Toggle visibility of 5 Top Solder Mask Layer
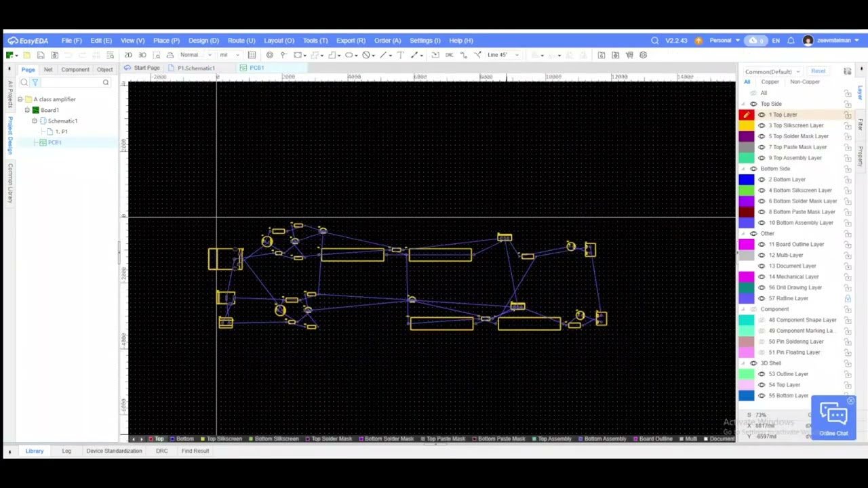Viewport: 868px width, 488px height. (762, 136)
